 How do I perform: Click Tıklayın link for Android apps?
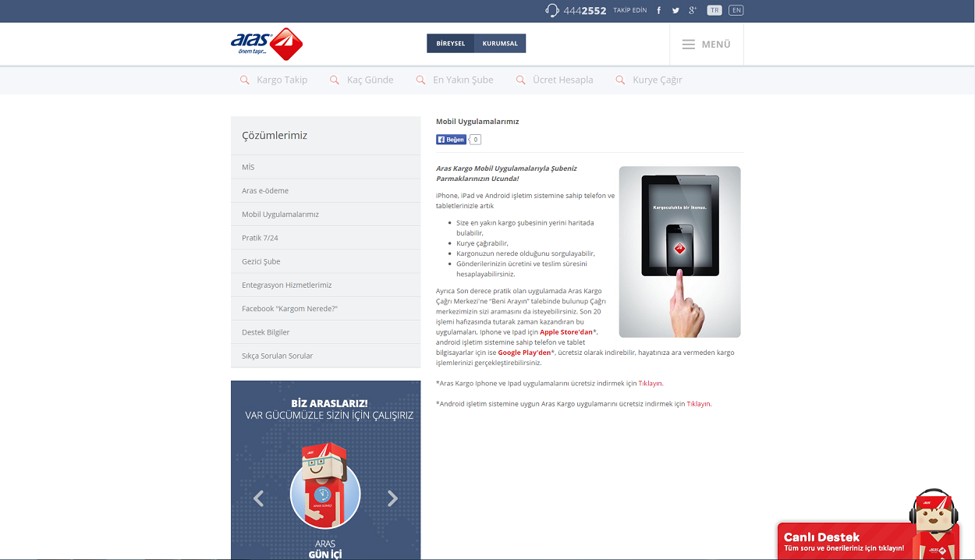[698, 404]
